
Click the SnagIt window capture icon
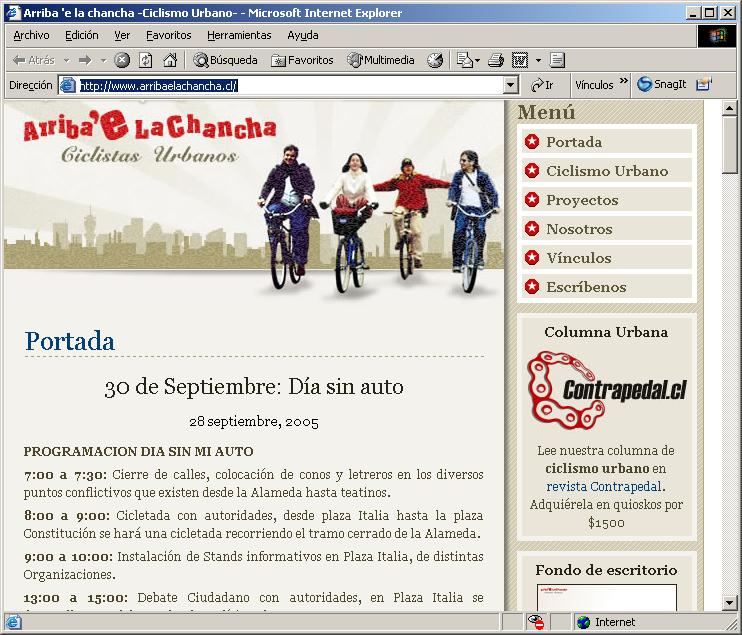[704, 85]
